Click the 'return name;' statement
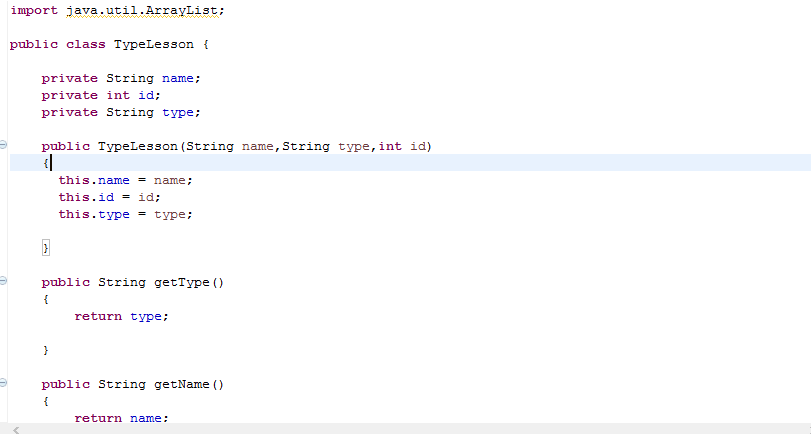This screenshot has width=811, height=434. 122,418
